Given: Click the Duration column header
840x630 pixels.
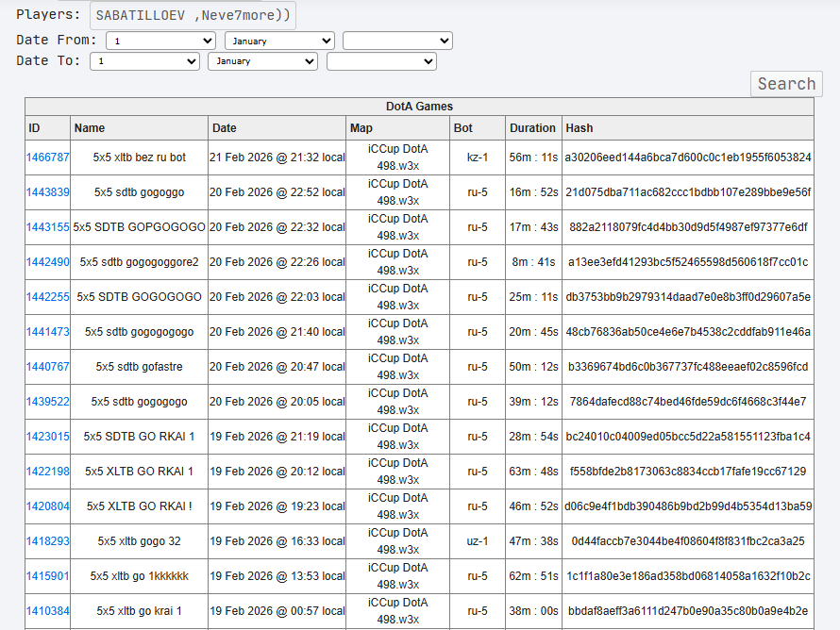Looking at the screenshot, I should click(x=533, y=128).
